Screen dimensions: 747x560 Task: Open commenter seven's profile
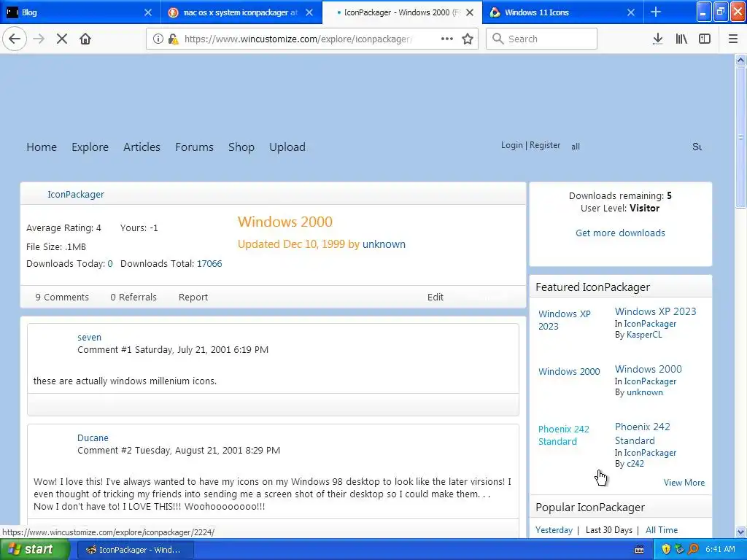click(90, 337)
